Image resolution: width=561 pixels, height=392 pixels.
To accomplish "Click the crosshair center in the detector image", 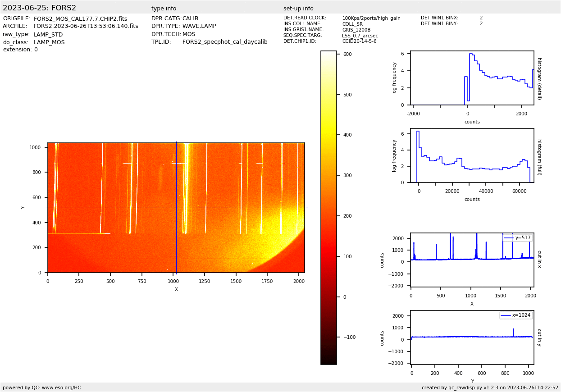I will (x=176, y=208).
